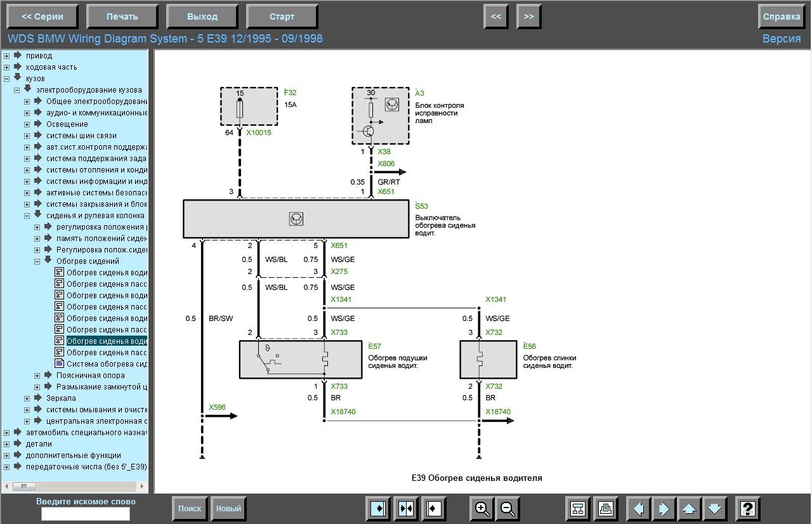This screenshot has width=812, height=524.
Task: Click the arrow icon next to Зеркала
Action: (38, 398)
